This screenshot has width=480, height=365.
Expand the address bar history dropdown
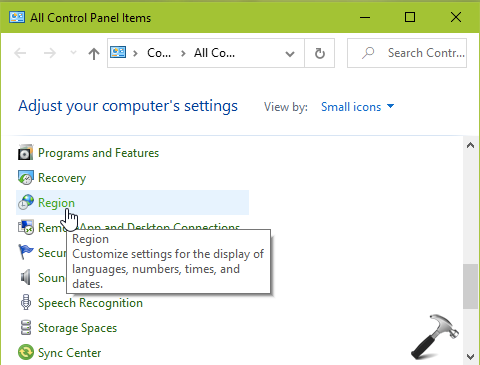[x=290, y=53]
